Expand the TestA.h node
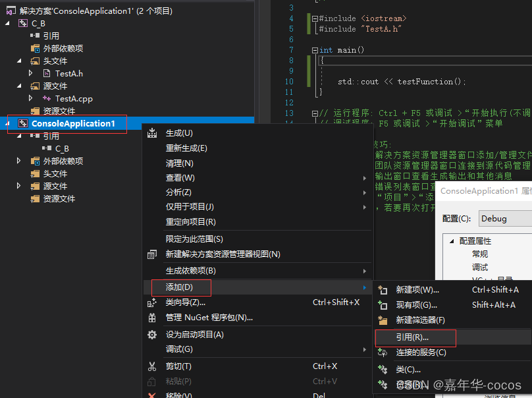The height and width of the screenshot is (398, 532). pyautogui.click(x=30, y=73)
